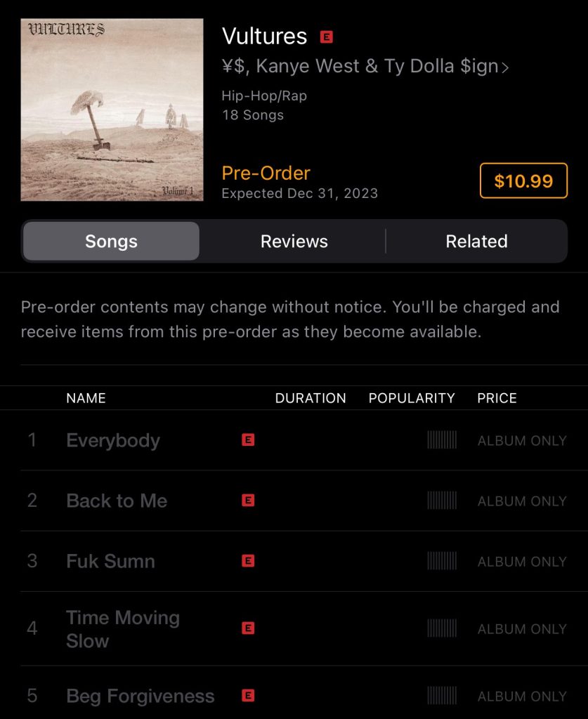
Task: Select track 2 Back to Me
Action: (294, 500)
